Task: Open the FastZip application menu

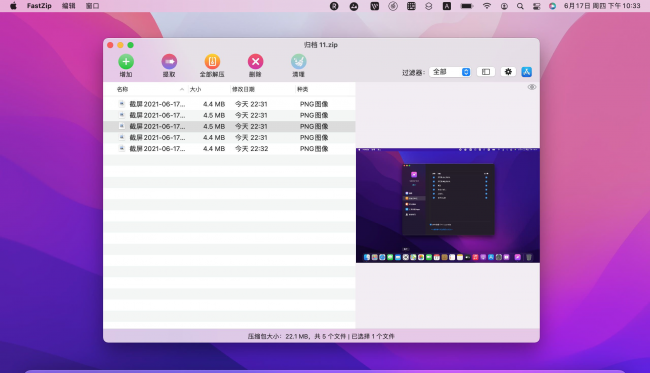Action: coord(39,6)
